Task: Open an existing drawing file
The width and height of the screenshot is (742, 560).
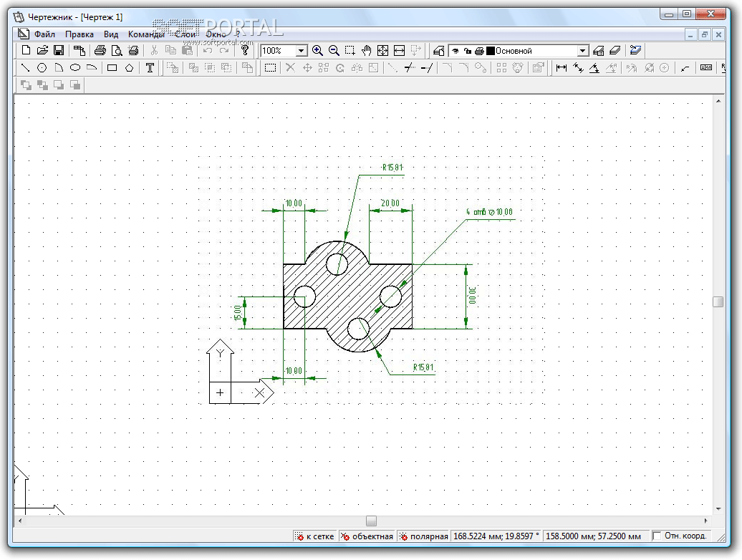Action: point(42,50)
